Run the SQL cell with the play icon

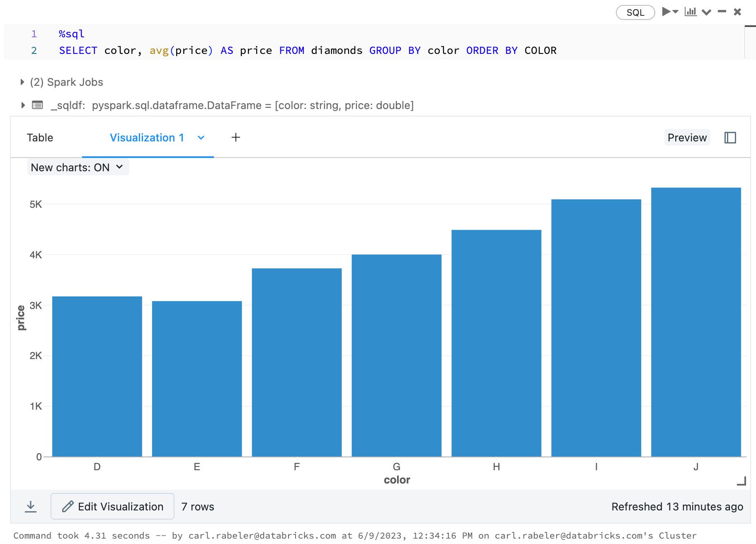click(x=666, y=12)
